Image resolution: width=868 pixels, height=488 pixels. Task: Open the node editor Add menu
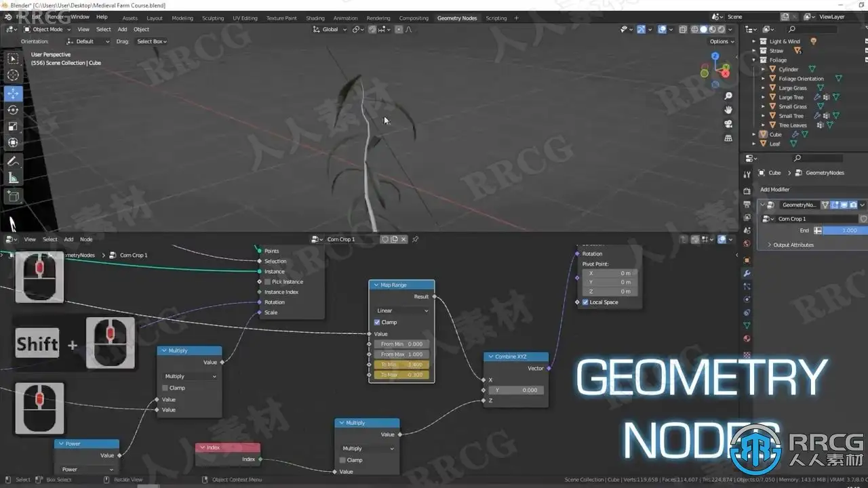tap(68, 239)
